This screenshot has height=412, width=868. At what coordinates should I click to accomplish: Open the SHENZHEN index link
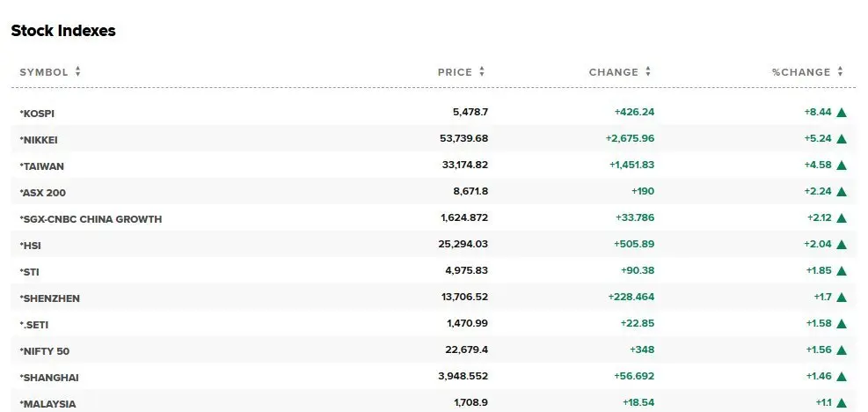pos(50,298)
